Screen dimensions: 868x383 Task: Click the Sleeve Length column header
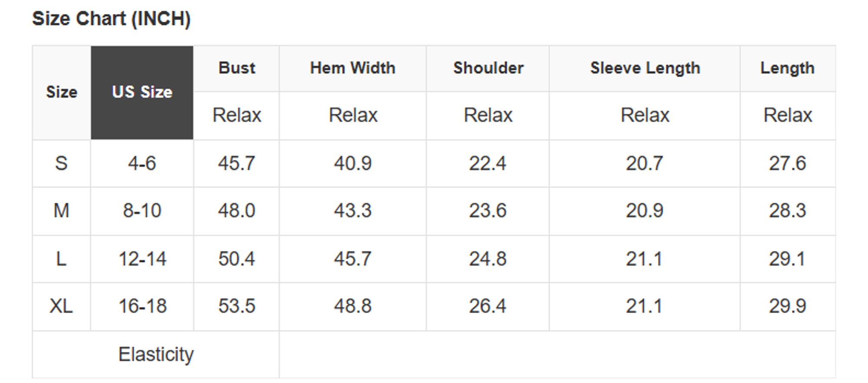[645, 68]
